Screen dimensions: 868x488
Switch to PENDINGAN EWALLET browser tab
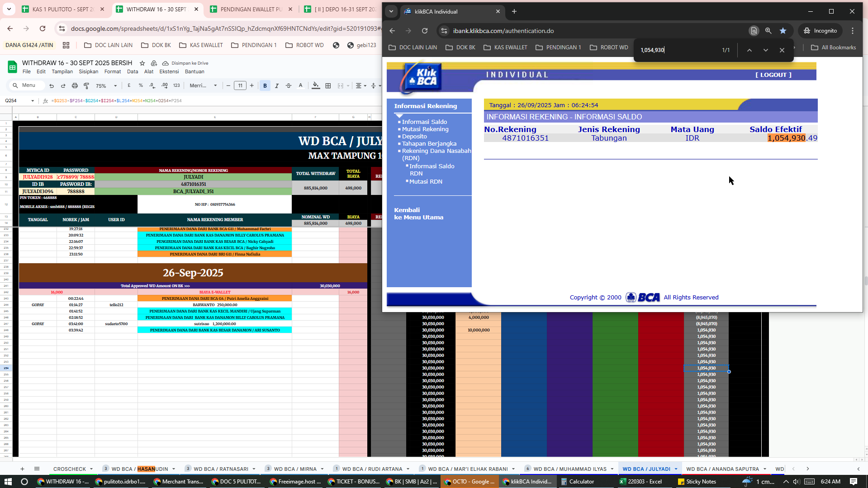pos(251,9)
